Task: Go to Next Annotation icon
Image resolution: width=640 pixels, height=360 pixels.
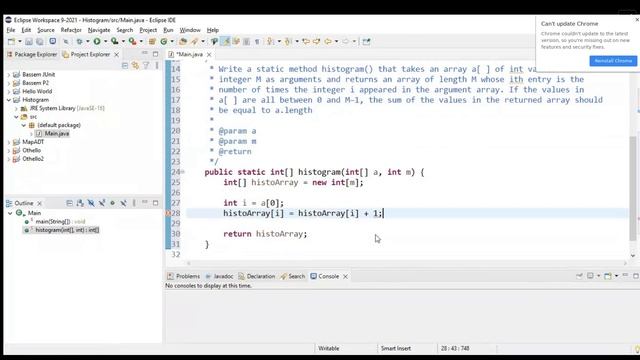Action: (x=271, y=41)
